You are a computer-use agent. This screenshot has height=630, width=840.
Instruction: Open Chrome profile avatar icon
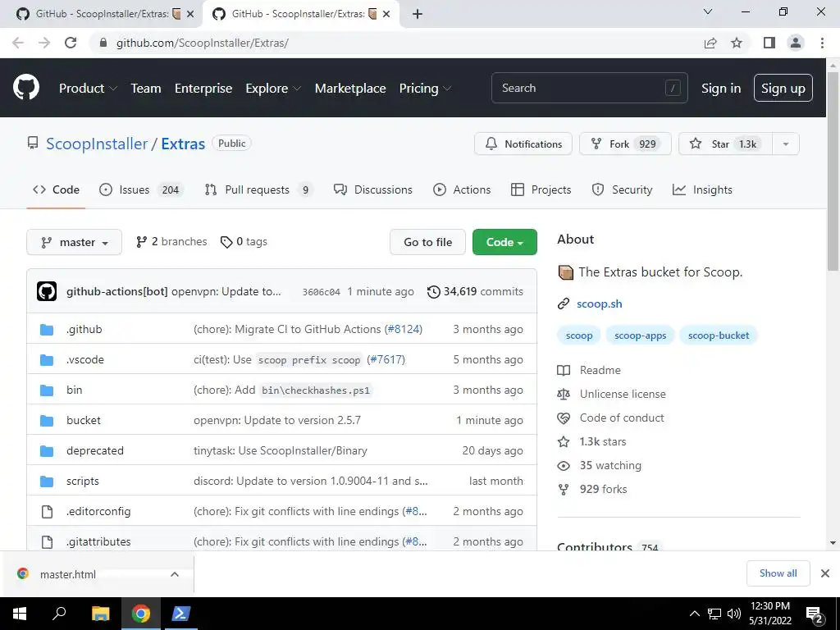pos(796,43)
